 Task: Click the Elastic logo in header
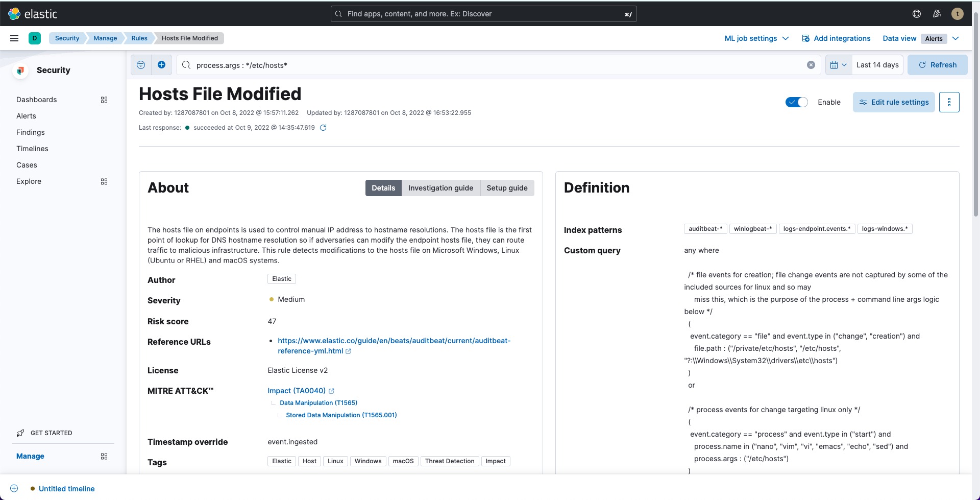pyautogui.click(x=33, y=14)
